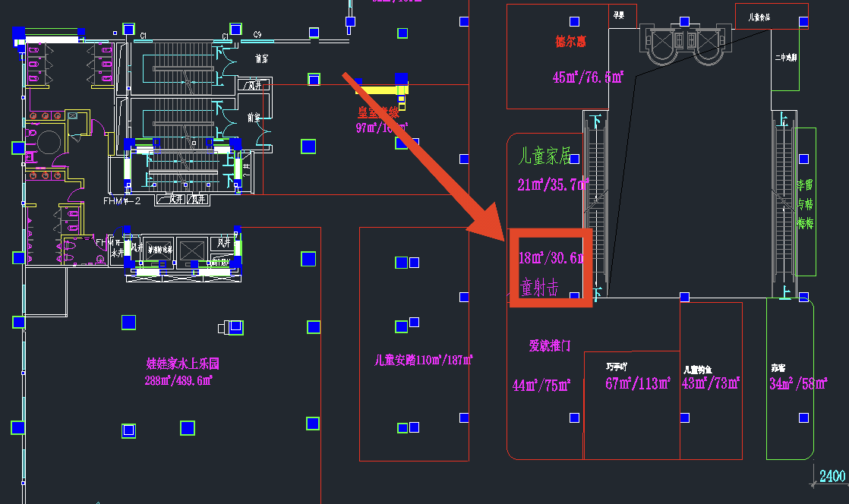Click the twin elevator symbol at top
The height and width of the screenshot is (504, 849).
(686, 43)
